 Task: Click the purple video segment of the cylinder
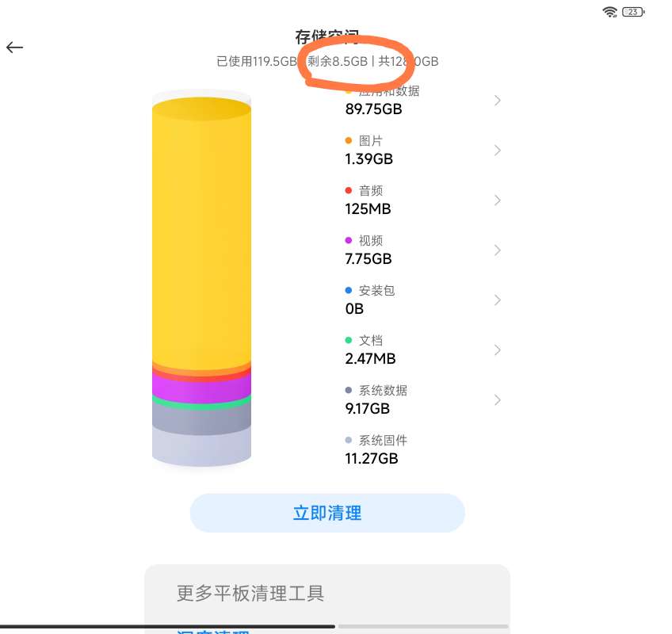[201, 388]
